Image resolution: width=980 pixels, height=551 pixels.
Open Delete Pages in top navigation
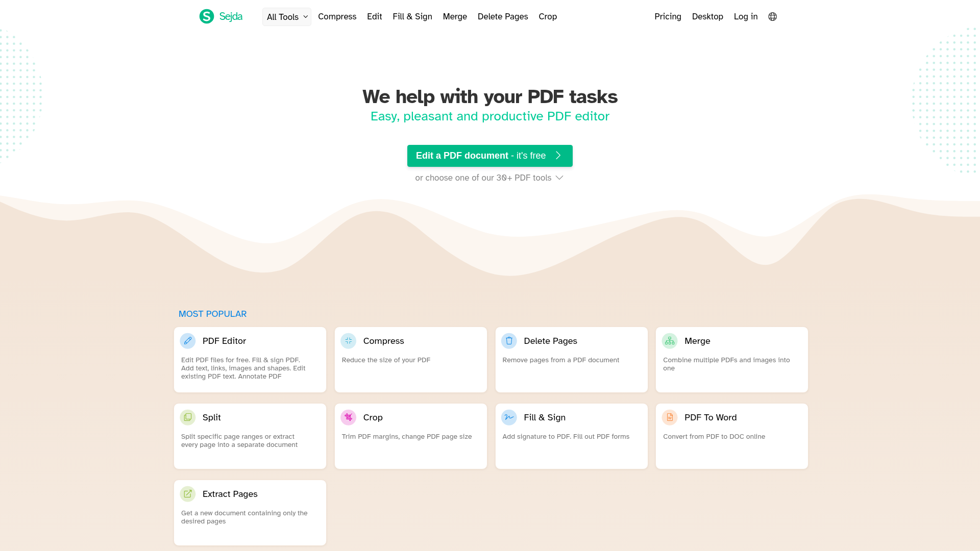tap(503, 17)
